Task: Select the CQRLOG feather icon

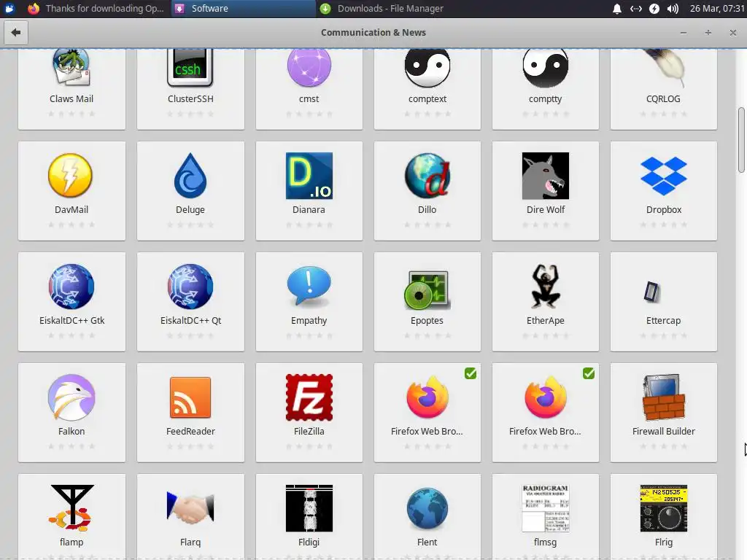Action: pos(664,68)
